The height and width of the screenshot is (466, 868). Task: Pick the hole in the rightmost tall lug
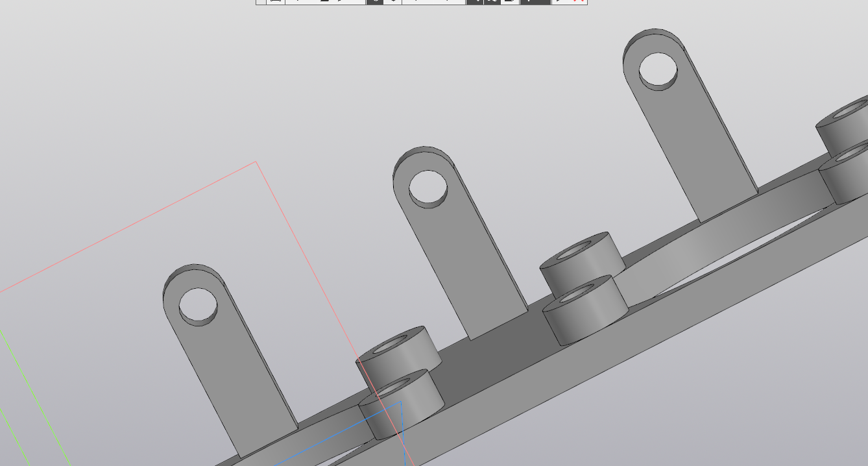658,70
